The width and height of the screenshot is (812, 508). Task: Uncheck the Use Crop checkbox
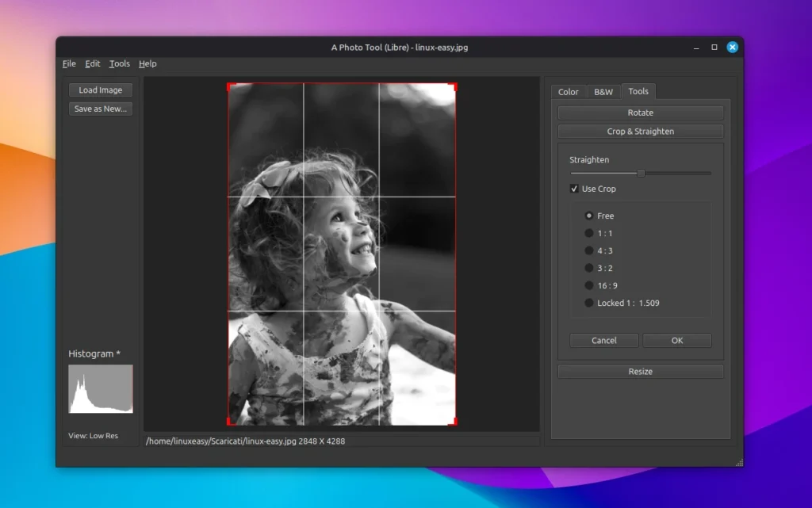(575, 189)
